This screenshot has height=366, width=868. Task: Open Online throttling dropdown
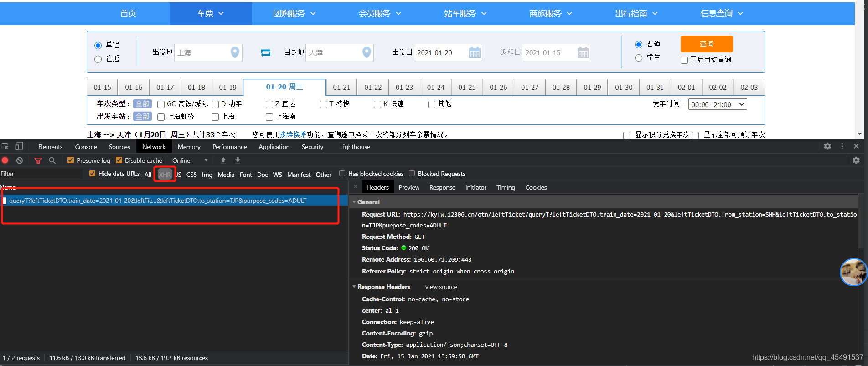(190, 160)
